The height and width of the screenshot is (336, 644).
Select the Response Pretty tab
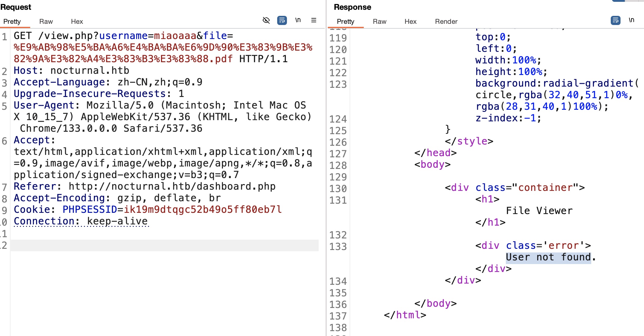[x=345, y=21]
